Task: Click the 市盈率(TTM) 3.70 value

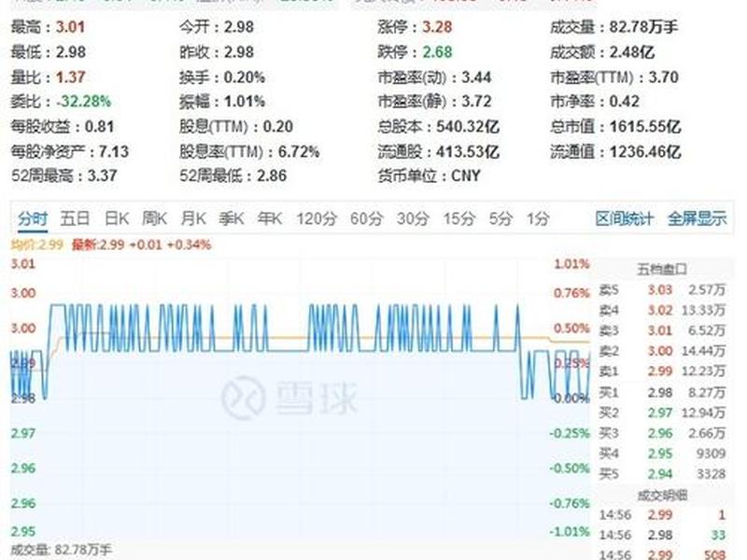Action: coord(664,77)
